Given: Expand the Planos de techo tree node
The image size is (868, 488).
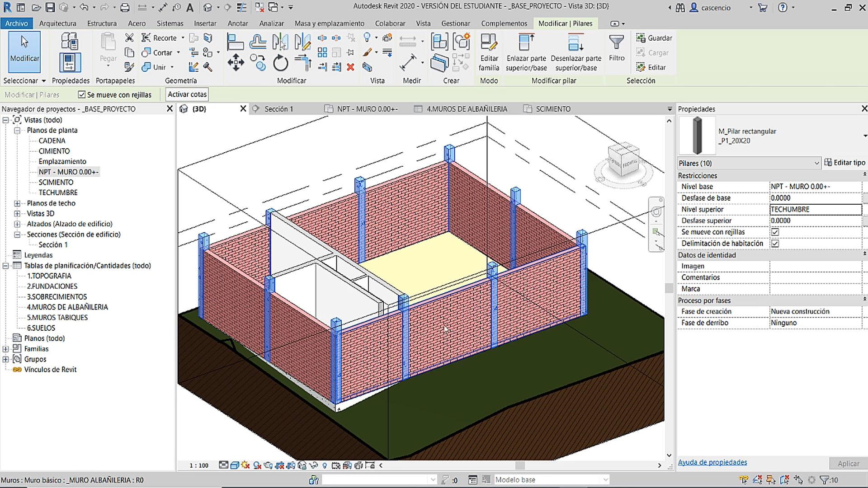Looking at the screenshot, I should tap(16, 203).
